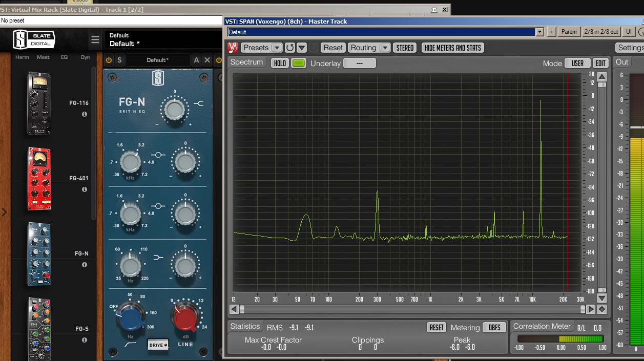The width and height of the screenshot is (644, 361).
Task: Switch to the Mast category tab
Action: (x=43, y=57)
